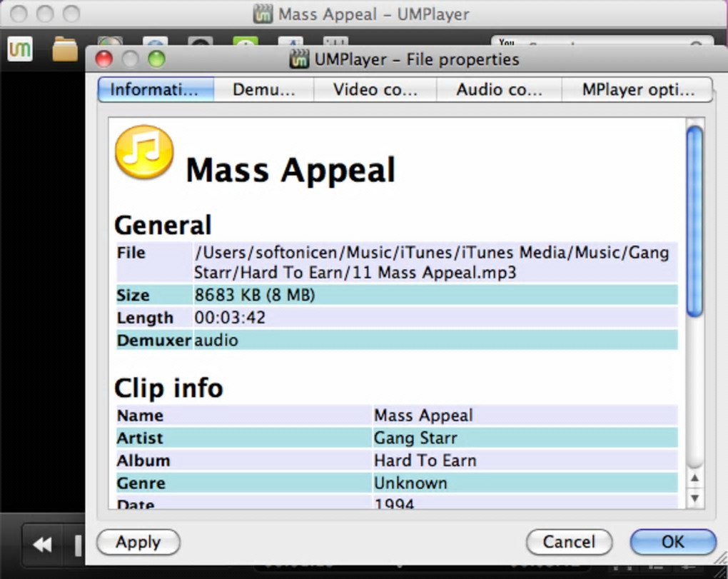
Task: Click the General section heading
Action: click(x=163, y=226)
